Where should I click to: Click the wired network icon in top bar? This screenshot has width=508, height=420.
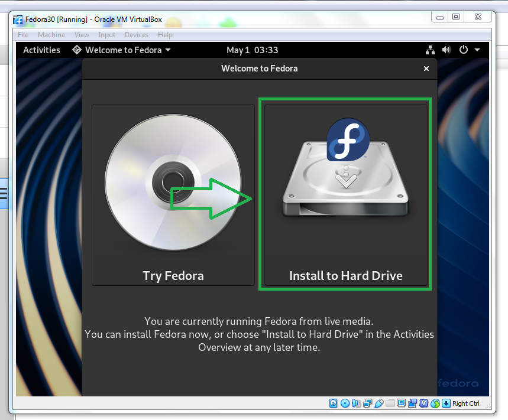(430, 50)
